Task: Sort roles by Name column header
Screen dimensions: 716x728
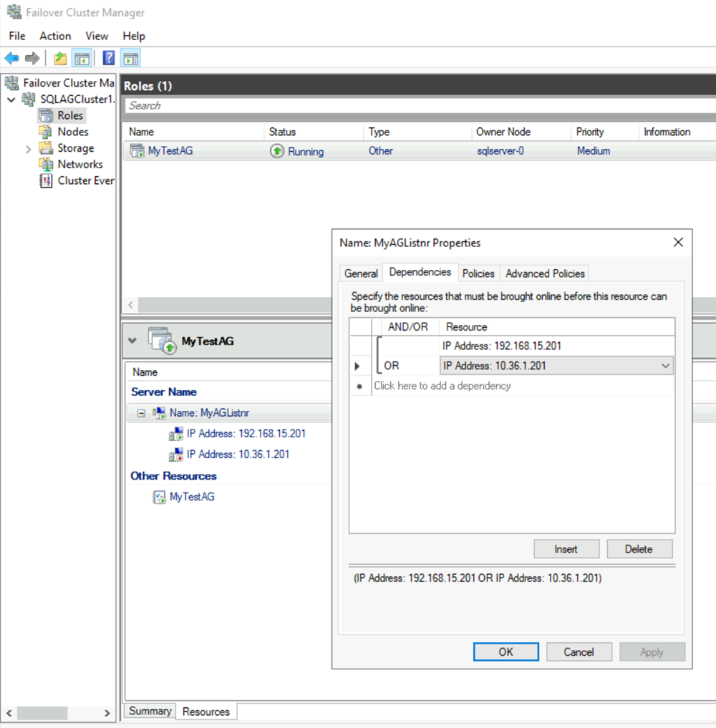Action: tap(195, 132)
